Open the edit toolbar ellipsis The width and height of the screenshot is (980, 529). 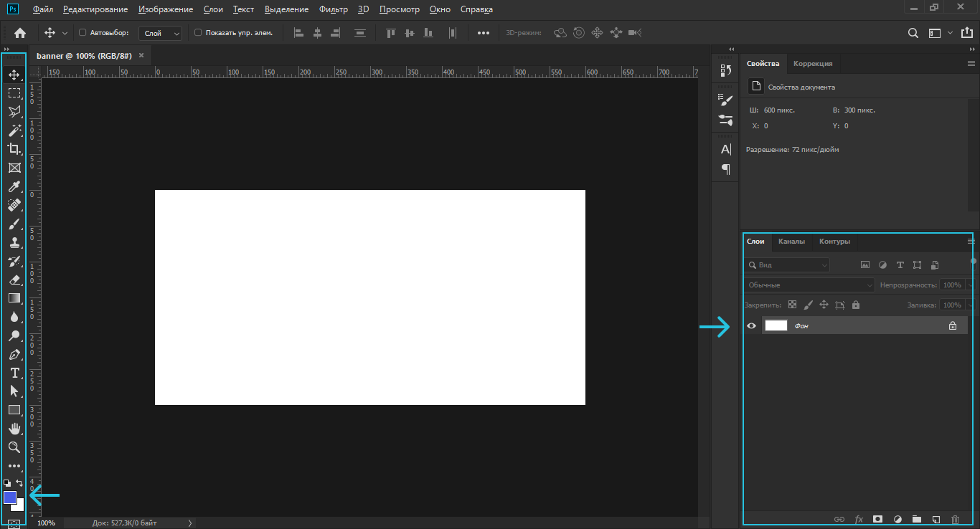(x=14, y=466)
